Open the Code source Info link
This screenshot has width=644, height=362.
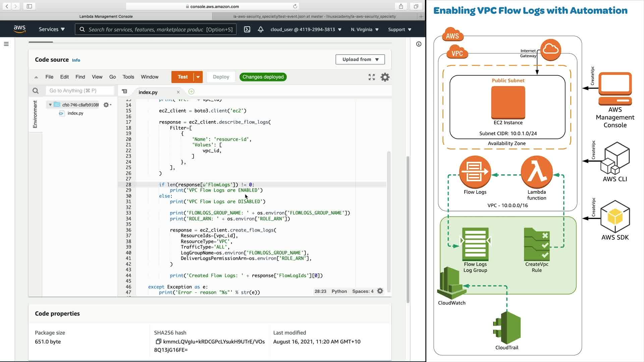pos(76,60)
